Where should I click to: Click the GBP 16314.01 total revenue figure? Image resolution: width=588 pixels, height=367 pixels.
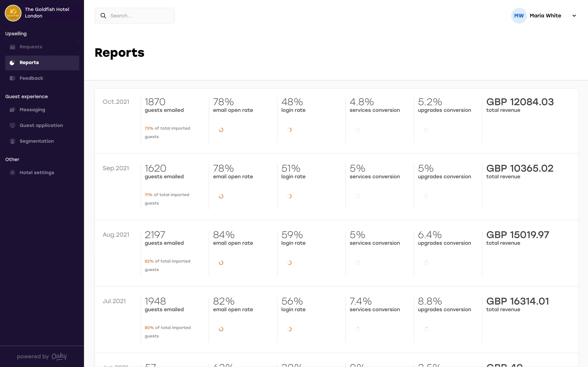(517, 301)
